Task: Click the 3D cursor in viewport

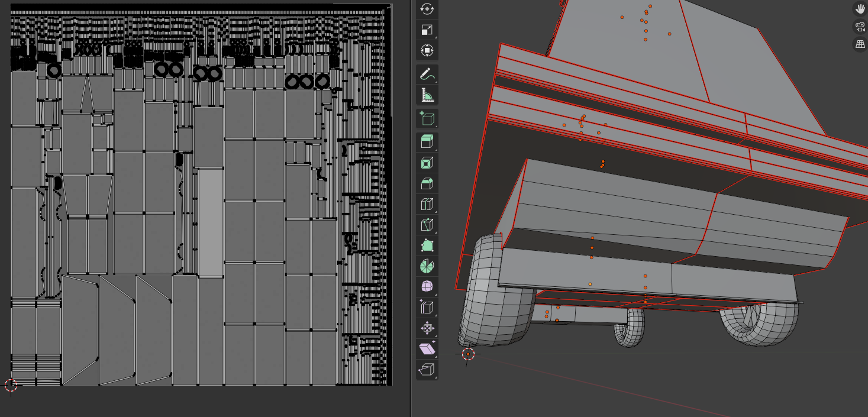Action: pyautogui.click(x=468, y=354)
